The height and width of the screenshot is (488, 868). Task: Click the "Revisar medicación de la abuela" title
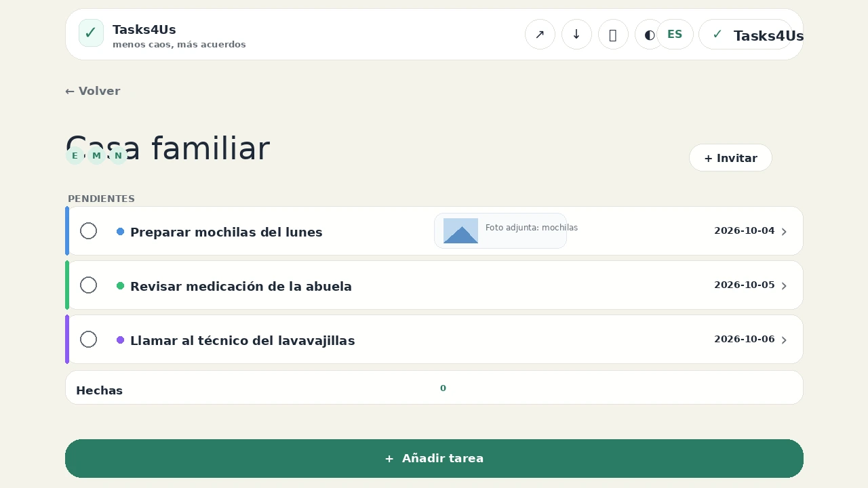(x=241, y=287)
